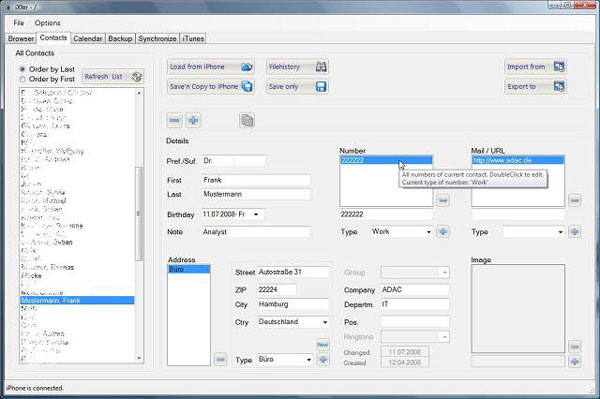Select Mustermann, Frank in contacts list
Viewport: 600px width, 399px height.
(x=77, y=300)
